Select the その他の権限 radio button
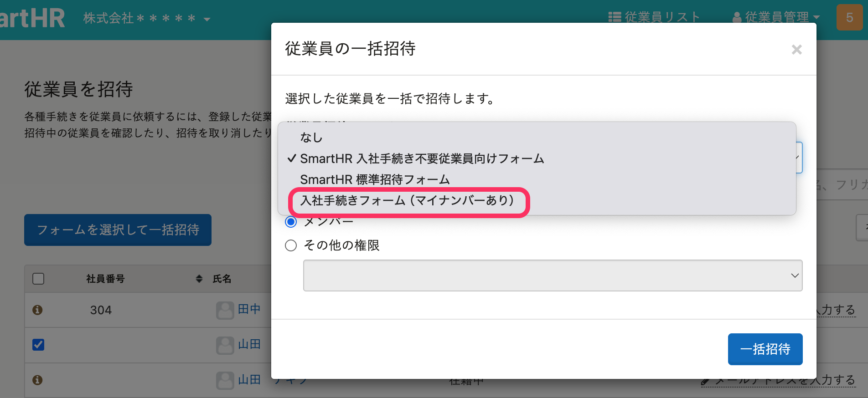 pos(291,245)
